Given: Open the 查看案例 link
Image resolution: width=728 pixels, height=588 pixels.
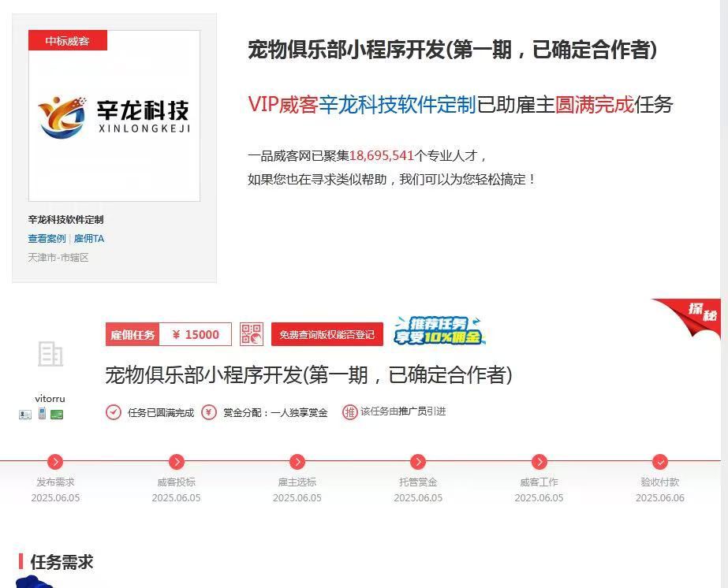Looking at the screenshot, I should (47, 238).
